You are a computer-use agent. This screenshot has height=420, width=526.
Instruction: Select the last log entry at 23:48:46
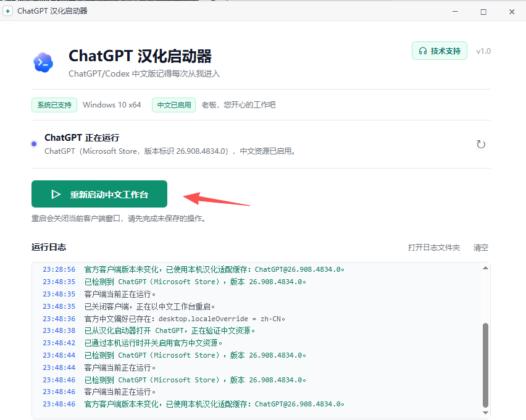(193, 404)
